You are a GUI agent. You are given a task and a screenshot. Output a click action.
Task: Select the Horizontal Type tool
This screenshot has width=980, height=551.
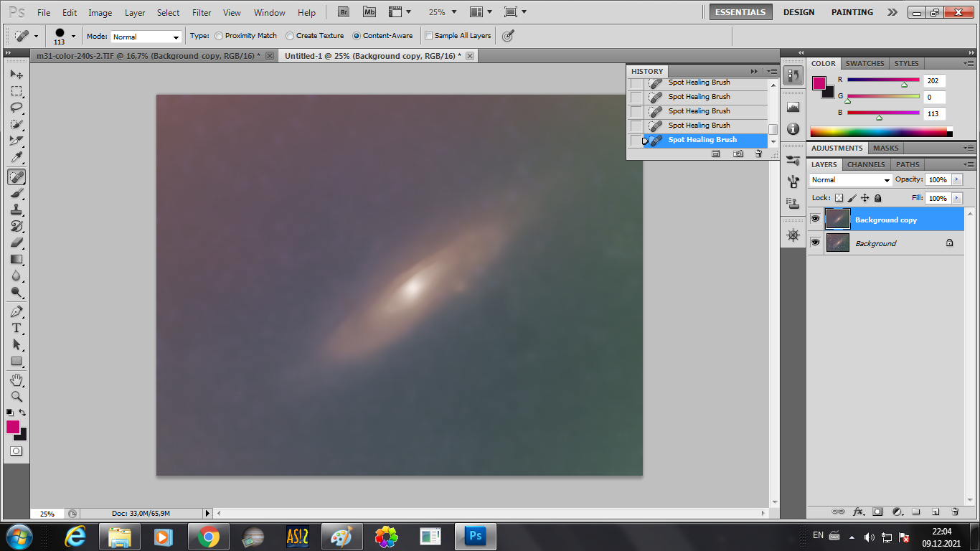tap(17, 329)
